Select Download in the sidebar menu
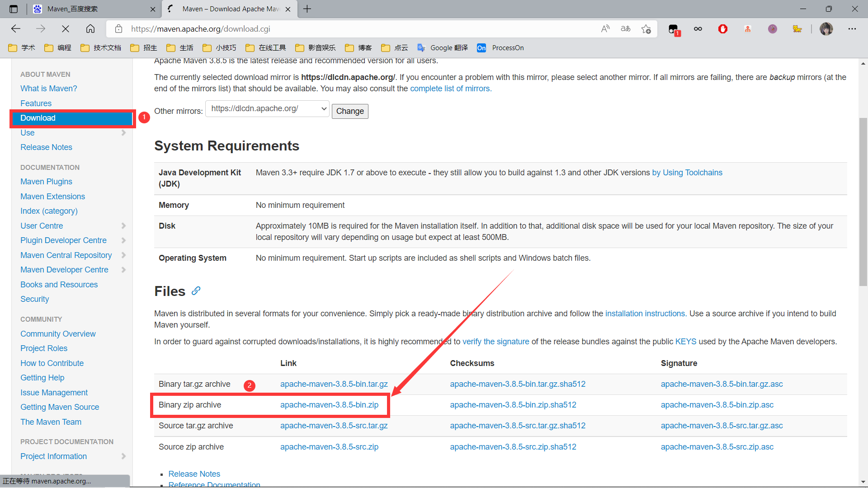Image resolution: width=868 pixels, height=488 pixels. click(72, 118)
